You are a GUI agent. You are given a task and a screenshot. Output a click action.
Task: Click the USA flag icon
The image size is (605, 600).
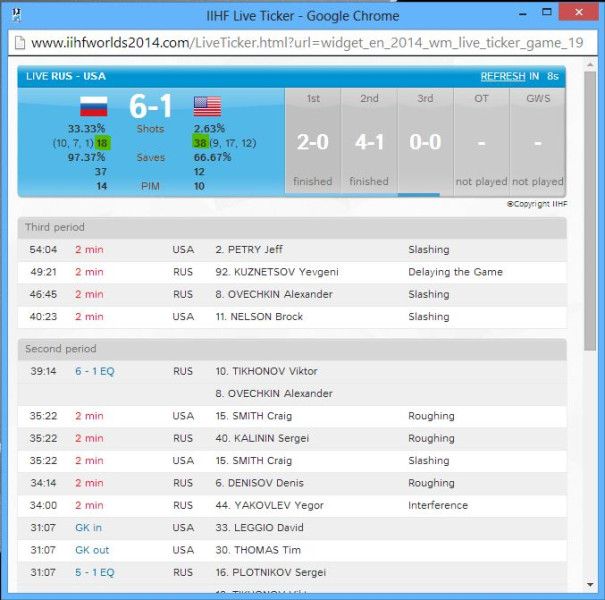pos(207,106)
